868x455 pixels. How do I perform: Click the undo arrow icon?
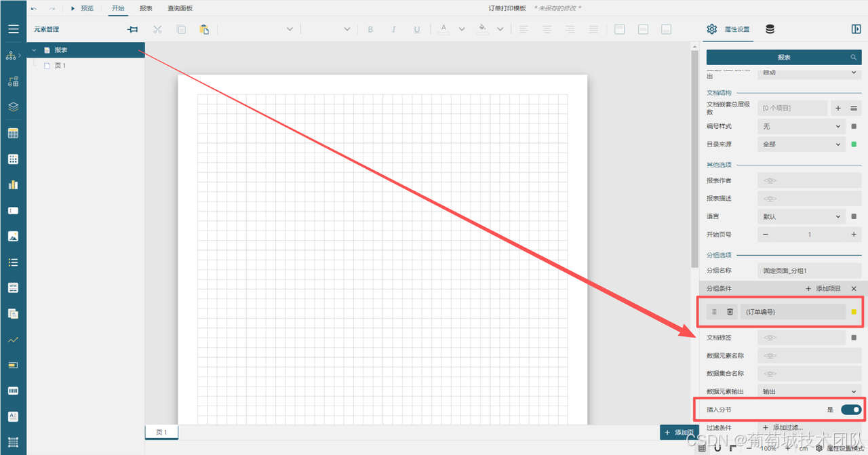point(34,8)
